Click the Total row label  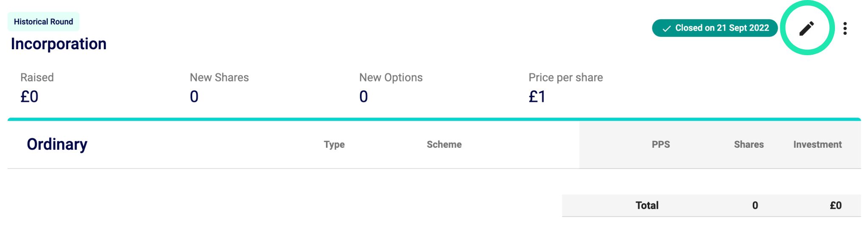[647, 205]
